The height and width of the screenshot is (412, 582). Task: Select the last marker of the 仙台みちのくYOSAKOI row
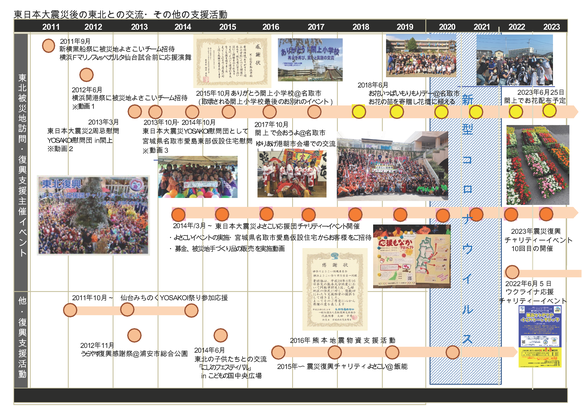click(x=192, y=310)
